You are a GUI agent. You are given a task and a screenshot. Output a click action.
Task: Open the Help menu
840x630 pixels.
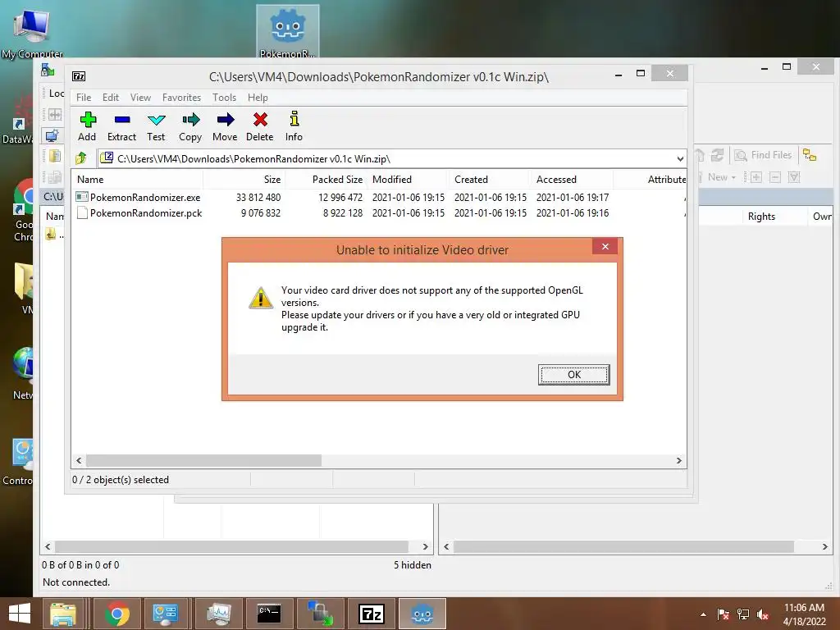258,98
